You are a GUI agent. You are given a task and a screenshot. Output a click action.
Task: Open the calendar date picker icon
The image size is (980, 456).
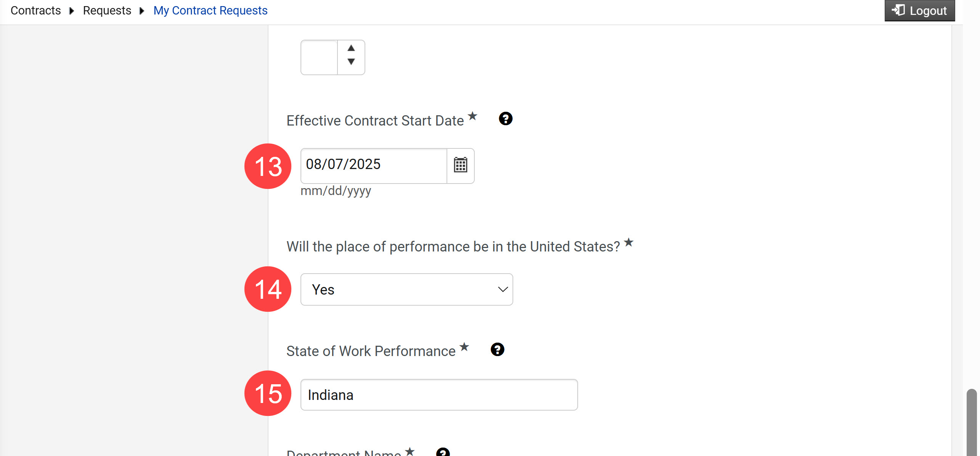[460, 165]
